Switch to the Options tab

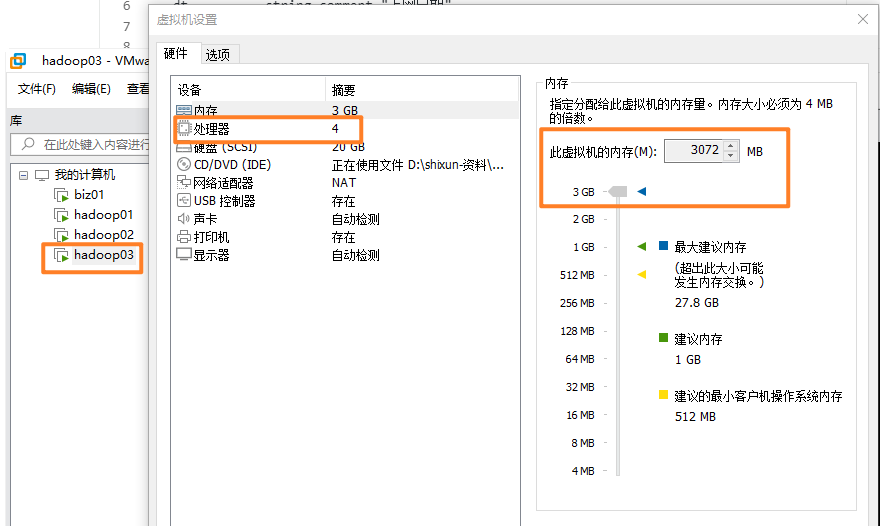218,54
